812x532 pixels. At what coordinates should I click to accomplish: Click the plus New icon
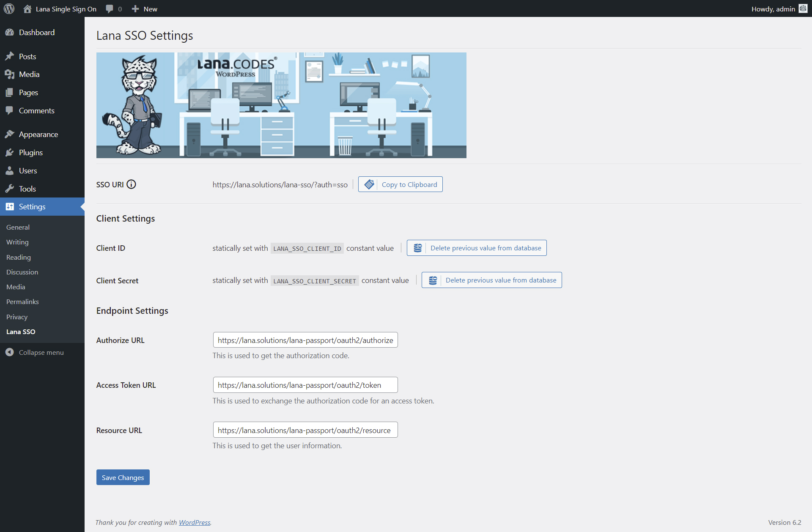tap(135, 9)
